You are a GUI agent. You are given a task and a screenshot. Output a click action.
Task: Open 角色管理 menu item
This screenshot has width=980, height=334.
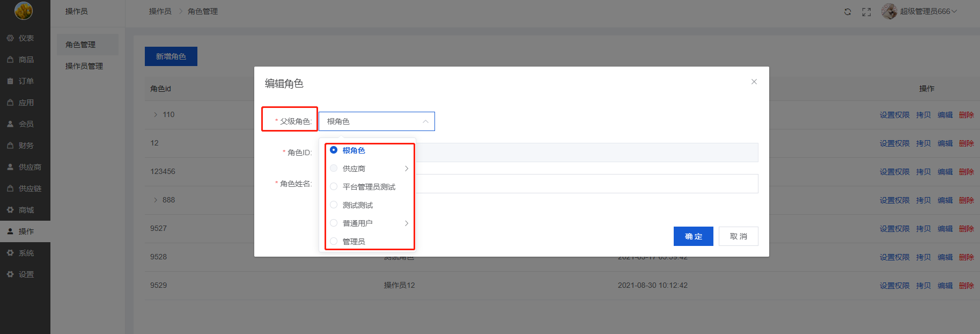[80, 45]
